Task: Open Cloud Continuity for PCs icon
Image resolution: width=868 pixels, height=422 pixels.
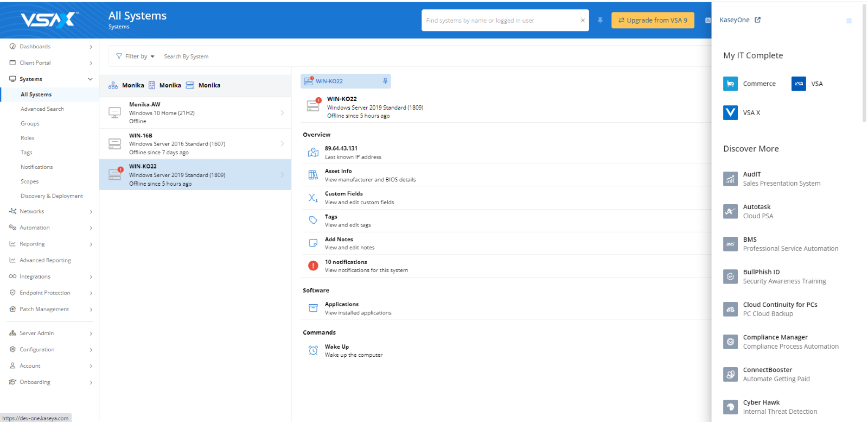Action: (730, 309)
